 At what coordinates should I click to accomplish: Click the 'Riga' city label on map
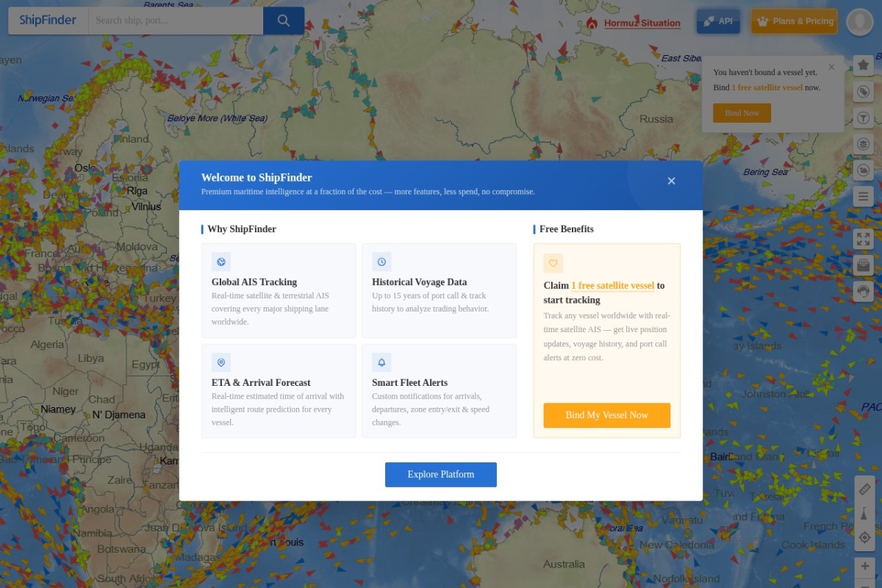point(137,191)
